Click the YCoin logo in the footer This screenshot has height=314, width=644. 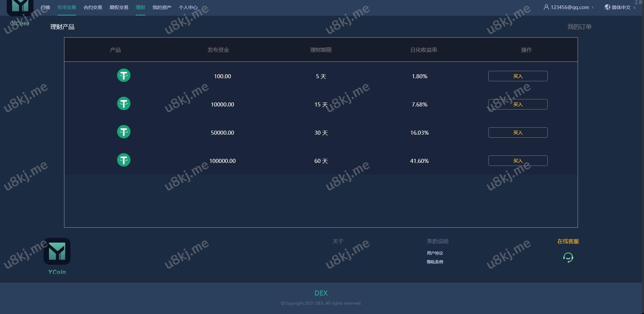point(57,252)
